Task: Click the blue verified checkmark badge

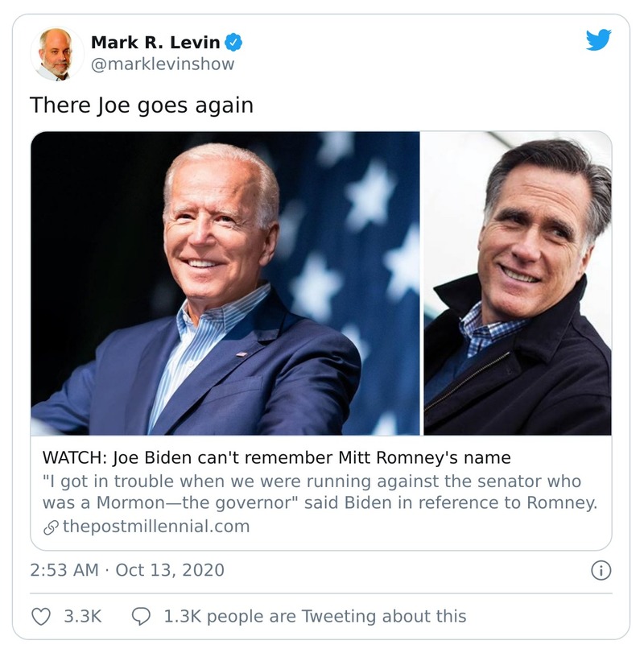Action: point(233,41)
